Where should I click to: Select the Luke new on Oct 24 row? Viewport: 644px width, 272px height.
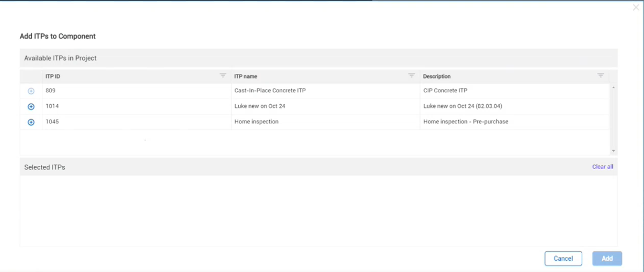(260, 106)
